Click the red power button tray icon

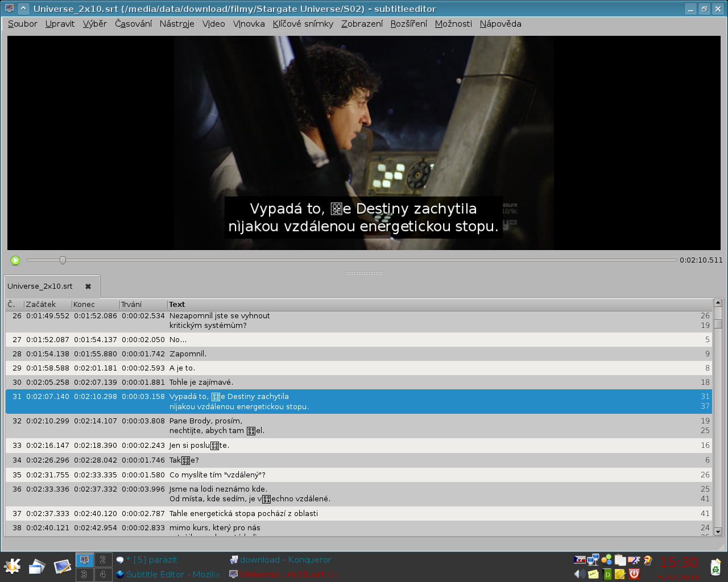tap(634, 574)
